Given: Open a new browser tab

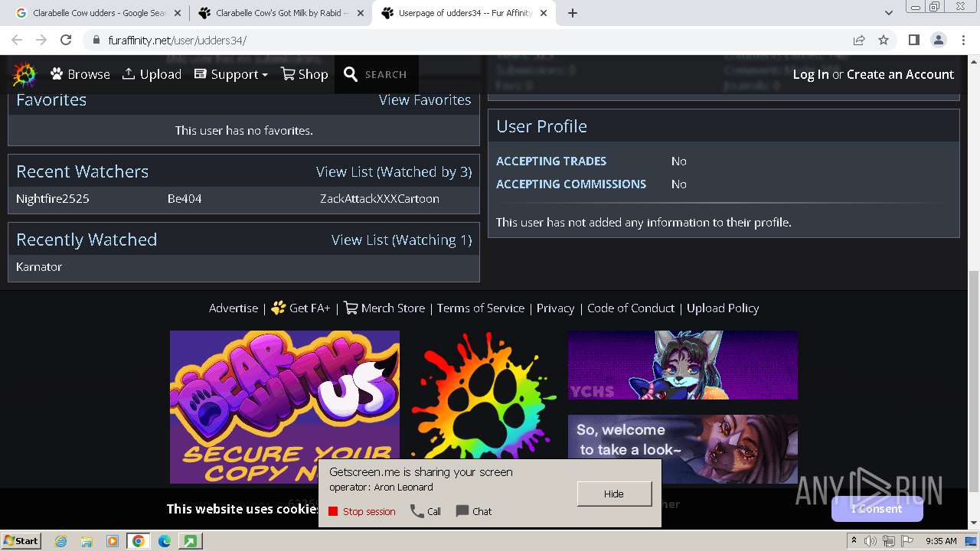Looking at the screenshot, I should click(573, 13).
